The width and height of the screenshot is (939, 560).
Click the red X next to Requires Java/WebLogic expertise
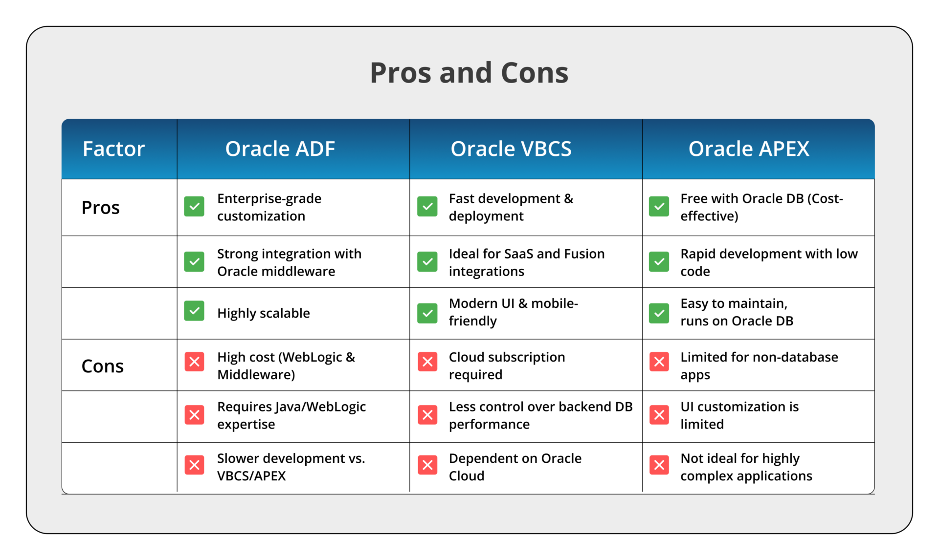194,415
